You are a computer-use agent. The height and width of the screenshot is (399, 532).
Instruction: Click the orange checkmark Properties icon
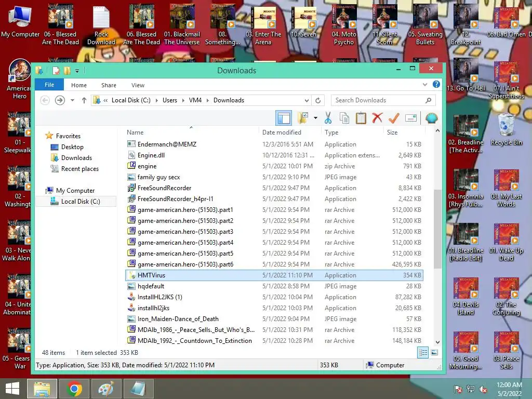394,118
